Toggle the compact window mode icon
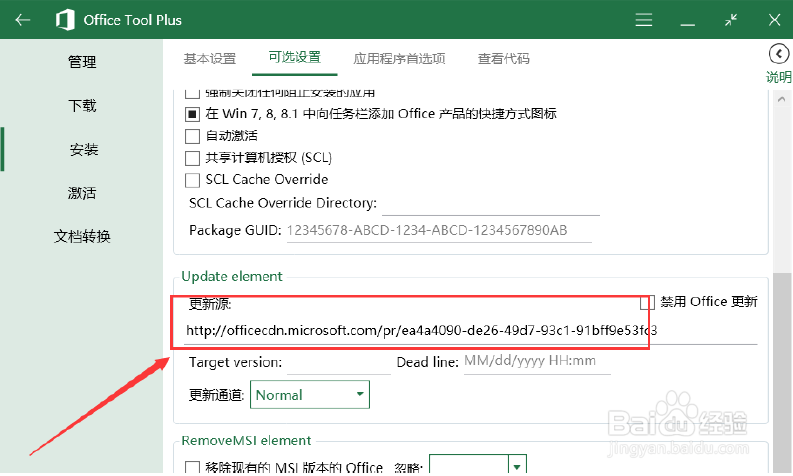Screen dimensions: 793x476 coord(731,20)
